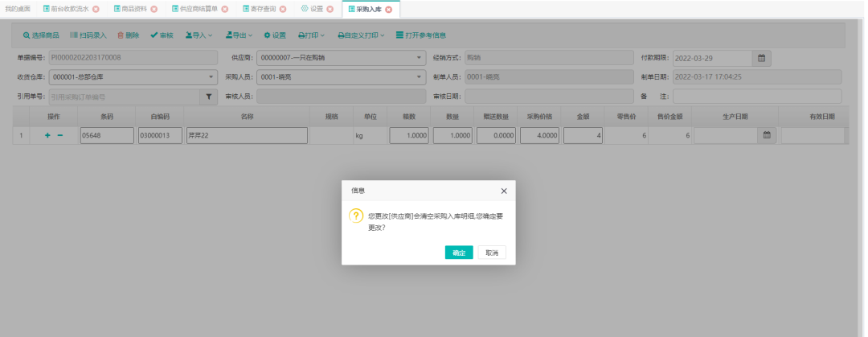This screenshot has width=868, height=337.
Task: Open the 付款期限 calendar picker icon
Action: [x=762, y=58]
